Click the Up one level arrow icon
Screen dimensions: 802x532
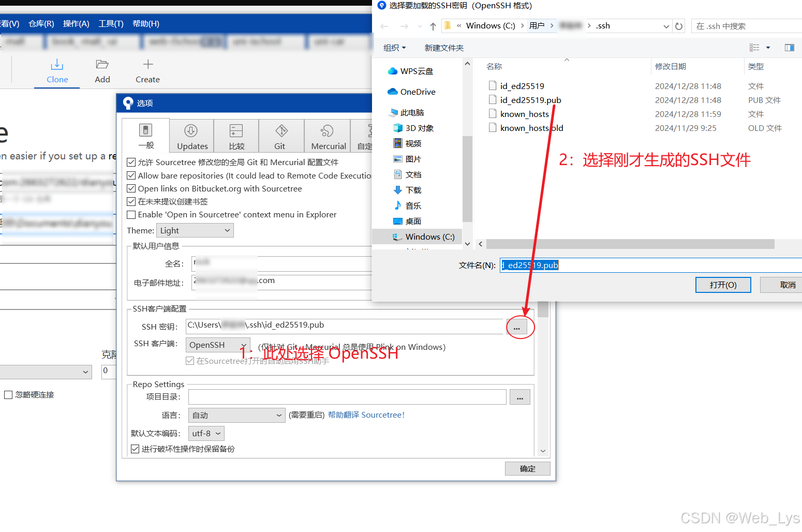click(433, 26)
